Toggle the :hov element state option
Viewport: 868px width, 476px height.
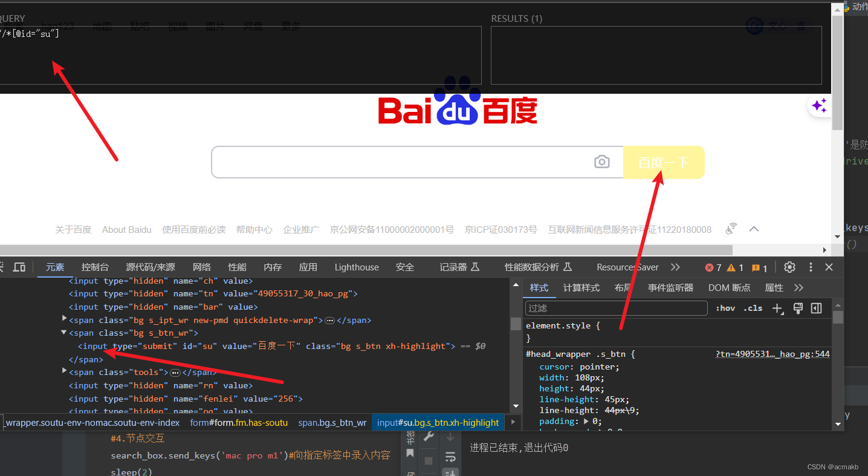(x=725, y=308)
